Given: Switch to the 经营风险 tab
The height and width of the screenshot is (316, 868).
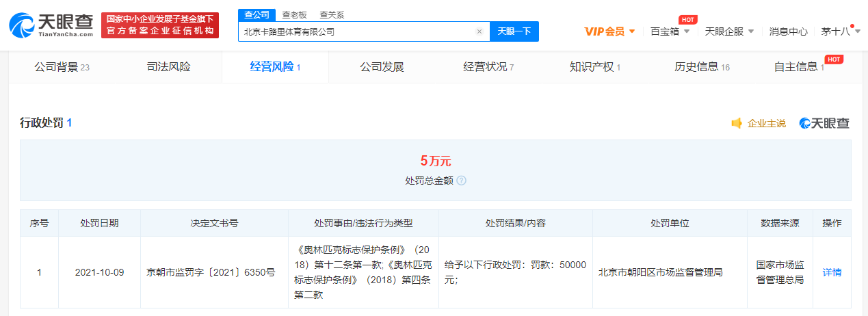Looking at the screenshot, I should (x=275, y=67).
